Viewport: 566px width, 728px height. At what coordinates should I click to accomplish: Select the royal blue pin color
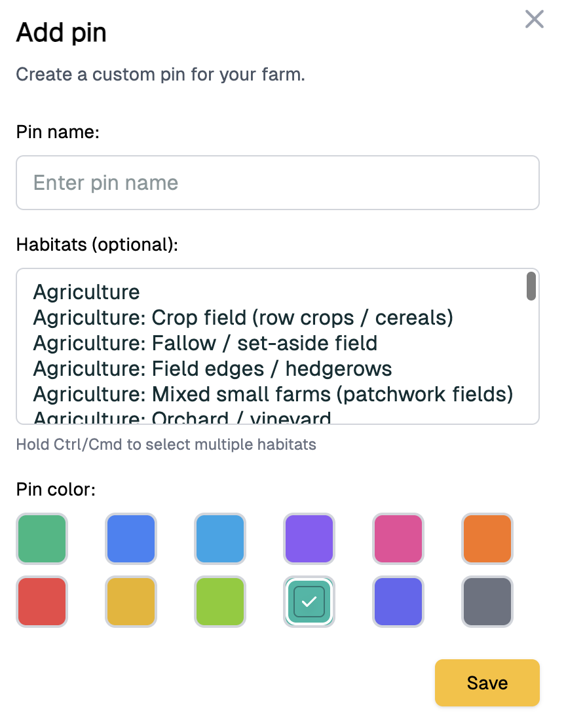pos(131,539)
